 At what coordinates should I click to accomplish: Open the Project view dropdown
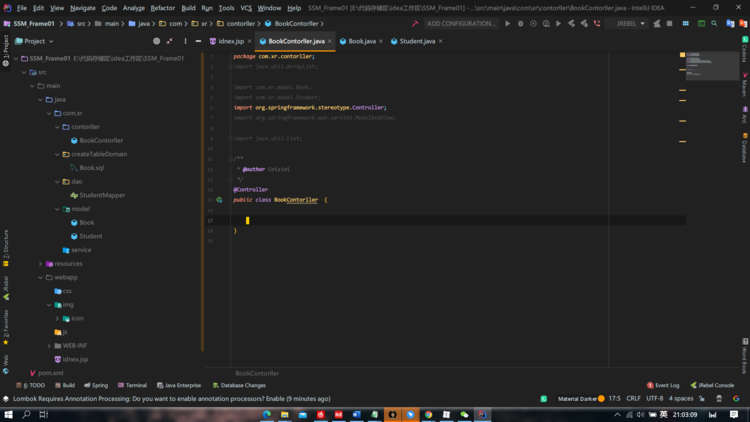click(34, 41)
